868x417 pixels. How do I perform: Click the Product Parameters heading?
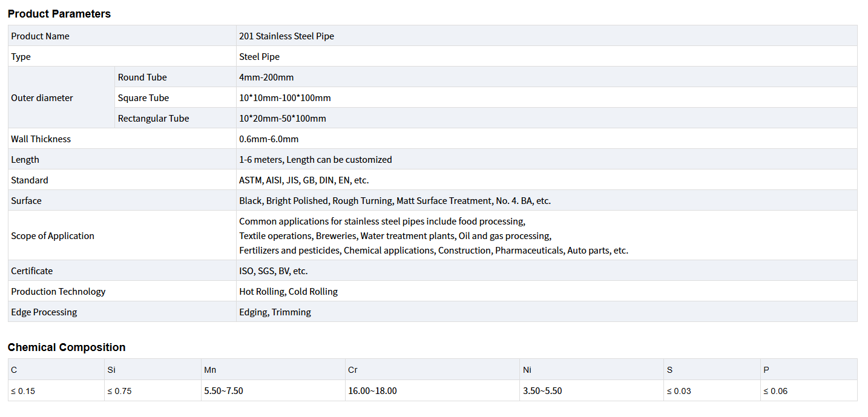(x=59, y=14)
